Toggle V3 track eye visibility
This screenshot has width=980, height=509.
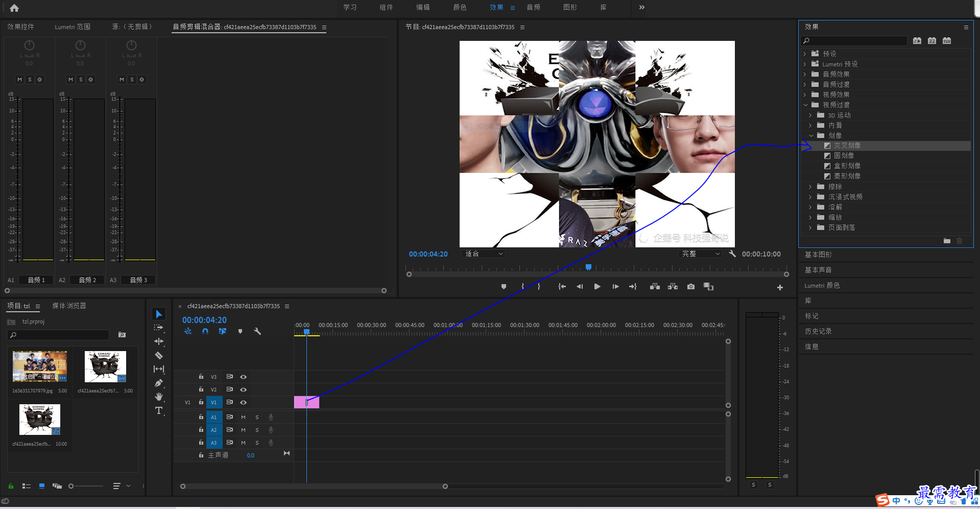coord(244,377)
